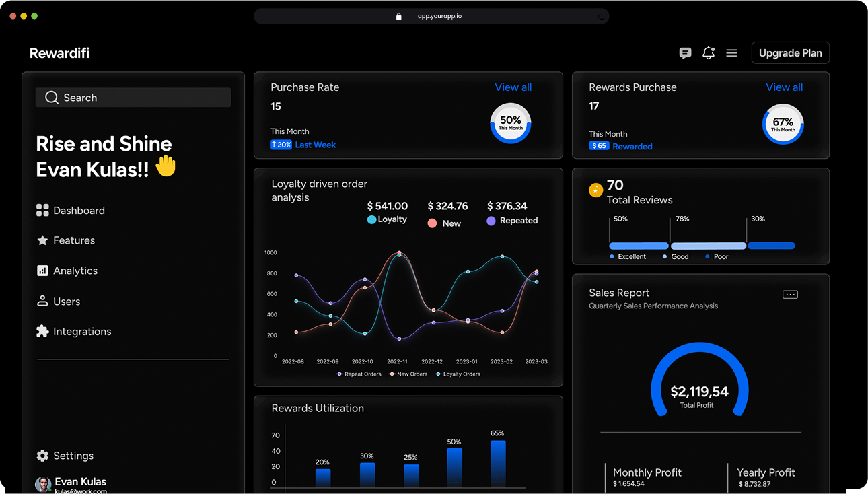Image resolution: width=868 pixels, height=494 pixels.
Task: Click into the Search field
Action: coord(133,98)
